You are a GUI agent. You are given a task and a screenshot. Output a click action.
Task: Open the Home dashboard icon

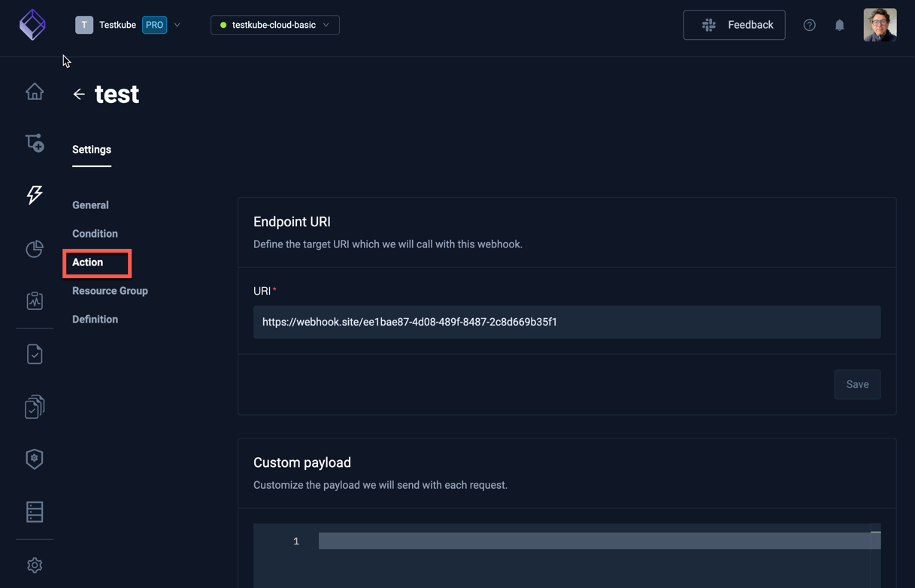pyautogui.click(x=35, y=91)
